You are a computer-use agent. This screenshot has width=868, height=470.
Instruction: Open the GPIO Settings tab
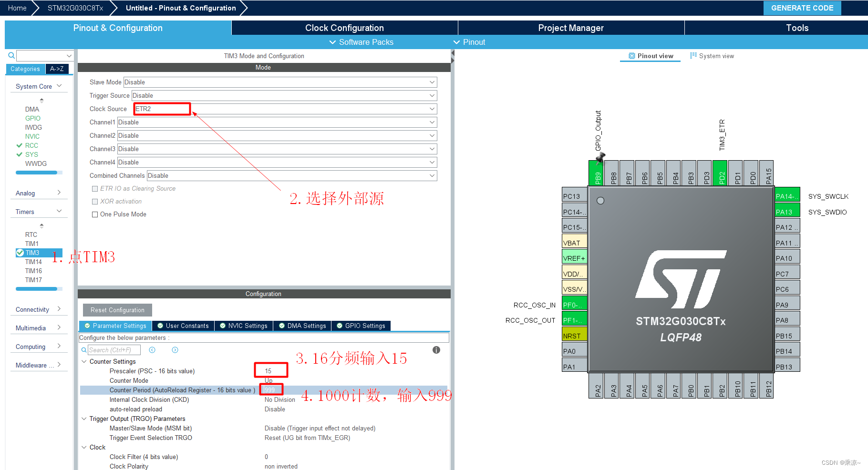361,326
